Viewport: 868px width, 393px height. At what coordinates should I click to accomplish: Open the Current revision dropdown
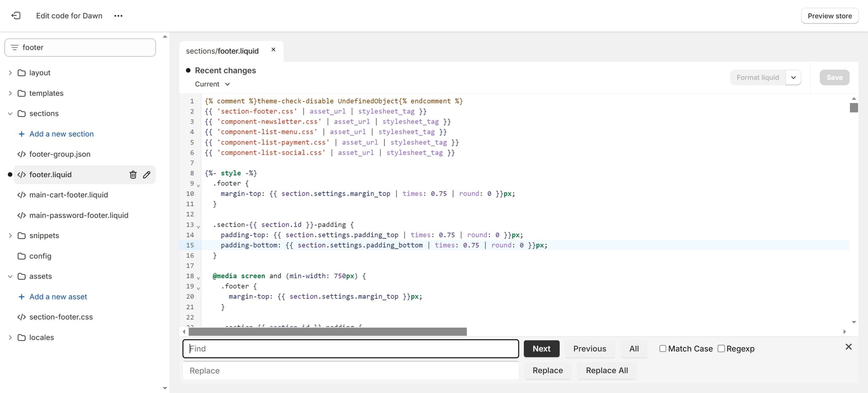(211, 84)
